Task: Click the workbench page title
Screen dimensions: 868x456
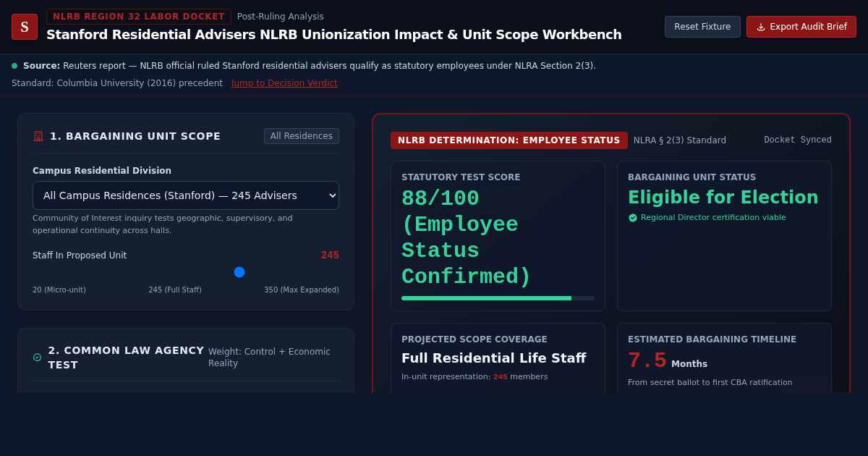Action: (x=334, y=35)
